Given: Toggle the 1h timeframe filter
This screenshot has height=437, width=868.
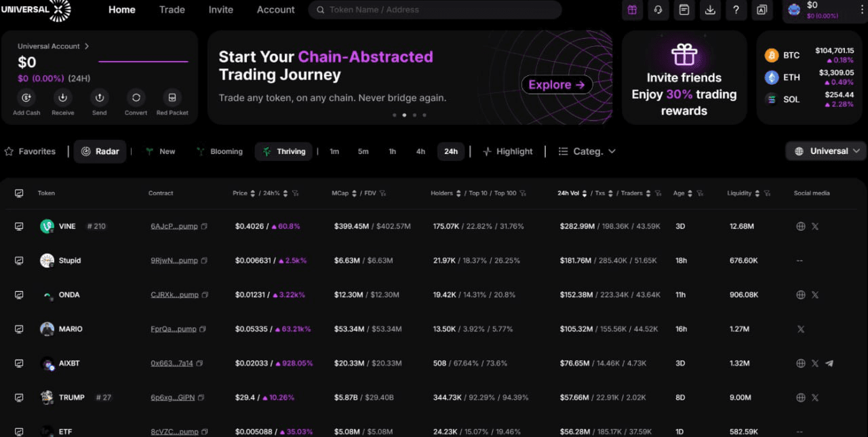Looking at the screenshot, I should [x=392, y=151].
